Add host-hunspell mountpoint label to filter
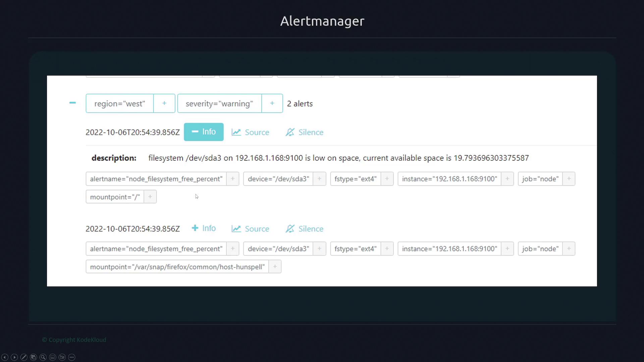Image resolution: width=644 pixels, height=362 pixels. coord(275,267)
